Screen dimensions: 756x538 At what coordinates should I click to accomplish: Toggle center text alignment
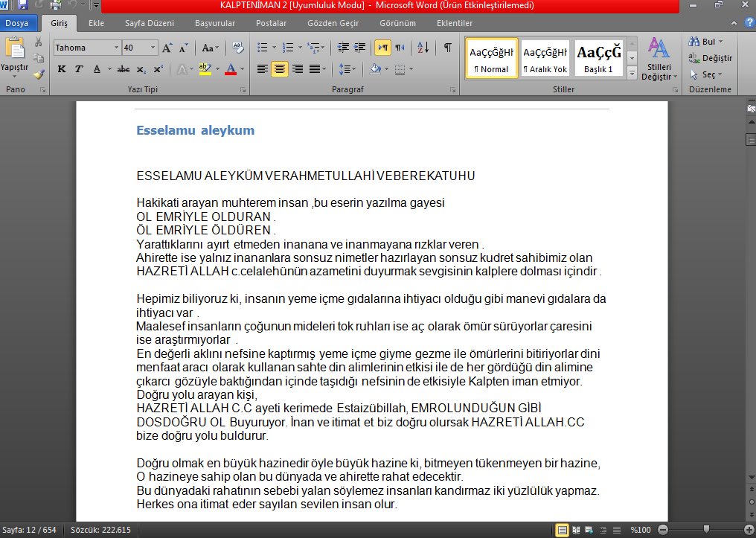coord(279,69)
